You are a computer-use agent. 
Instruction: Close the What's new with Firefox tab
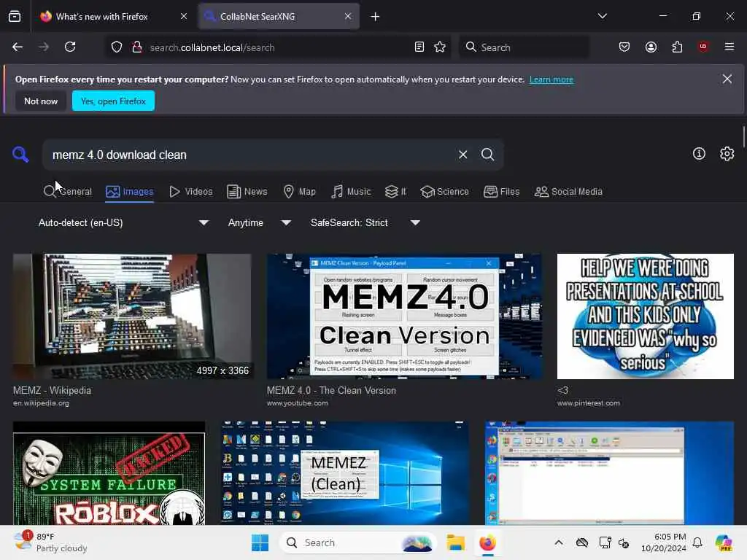(184, 16)
